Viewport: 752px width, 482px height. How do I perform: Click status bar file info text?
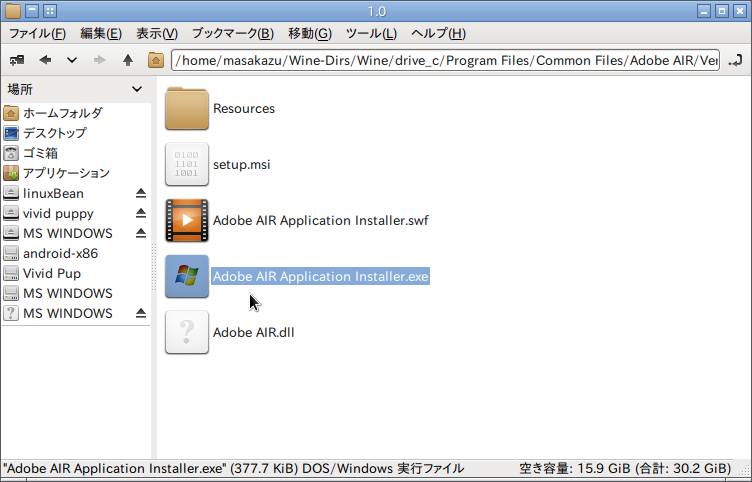point(234,468)
